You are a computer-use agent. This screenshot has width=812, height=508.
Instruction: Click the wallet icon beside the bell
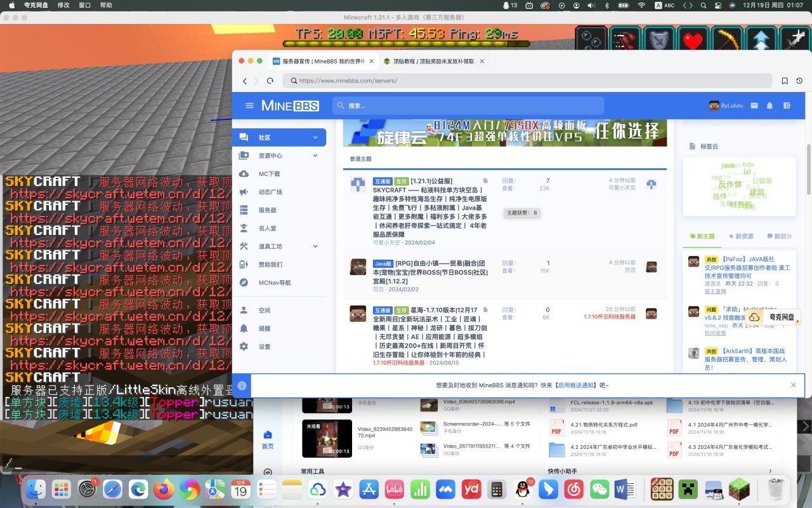pyautogui.click(x=787, y=105)
